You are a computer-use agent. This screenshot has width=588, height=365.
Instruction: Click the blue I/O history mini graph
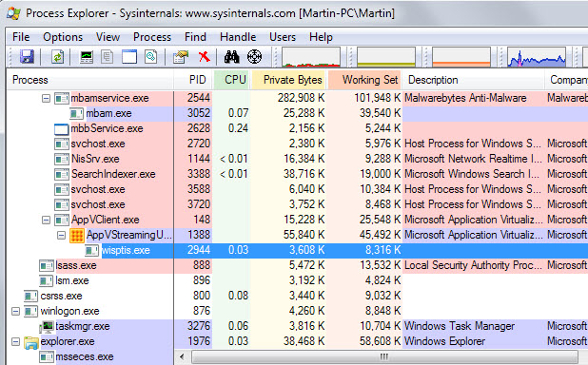click(x=537, y=57)
